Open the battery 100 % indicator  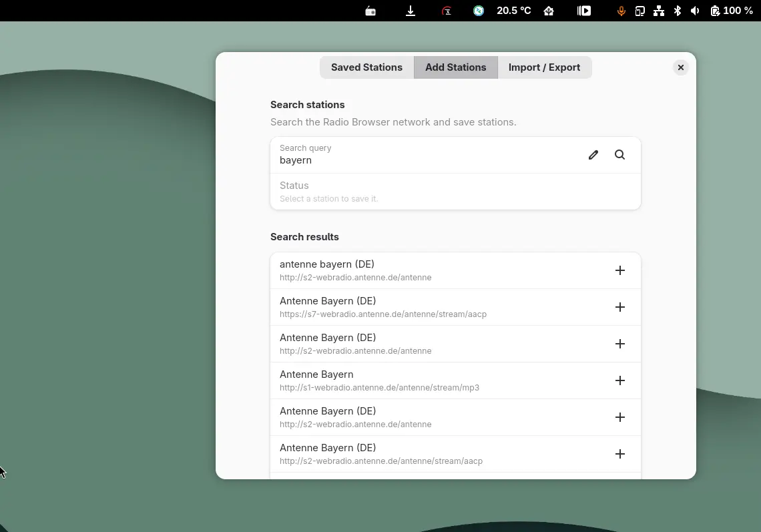click(x=732, y=11)
